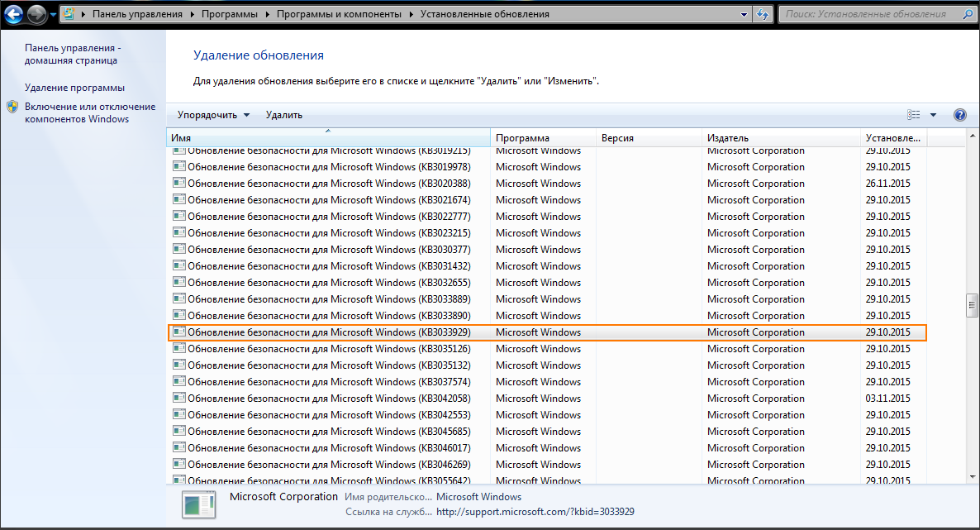
Task: Click support link http://support.microsoft.com/?kbid=3033929
Action: 535,512
